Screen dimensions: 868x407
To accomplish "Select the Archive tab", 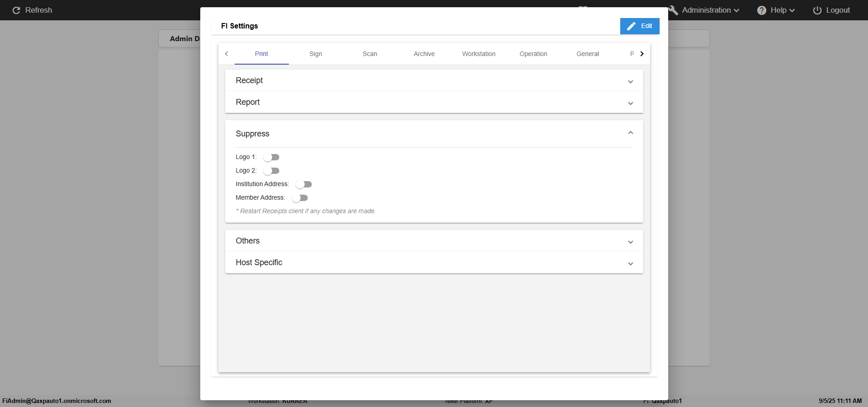I will tap(424, 54).
